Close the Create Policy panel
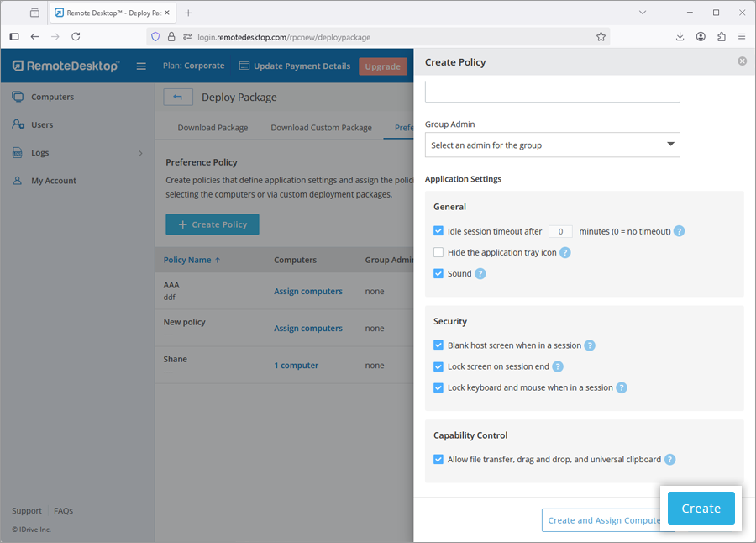The image size is (756, 543). click(x=742, y=61)
